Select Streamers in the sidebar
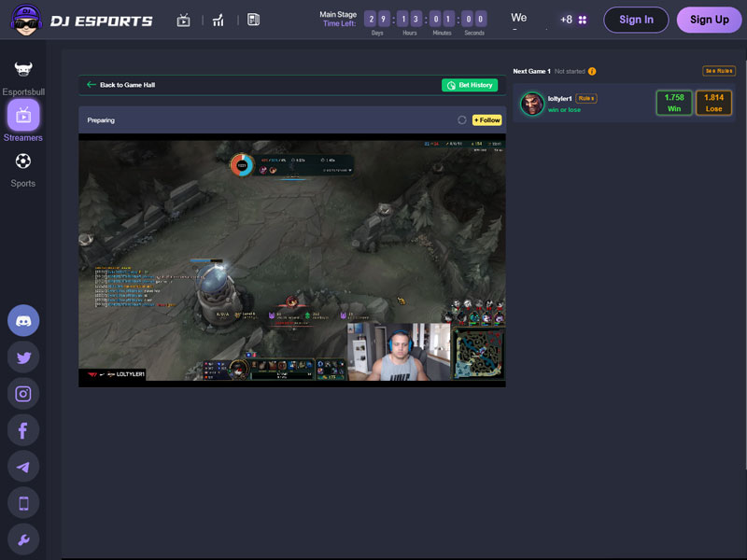This screenshot has width=747, height=560. pyautogui.click(x=23, y=121)
